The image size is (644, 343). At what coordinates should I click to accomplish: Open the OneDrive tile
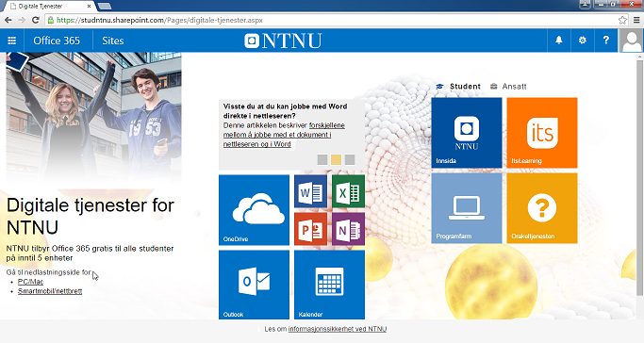tap(254, 210)
